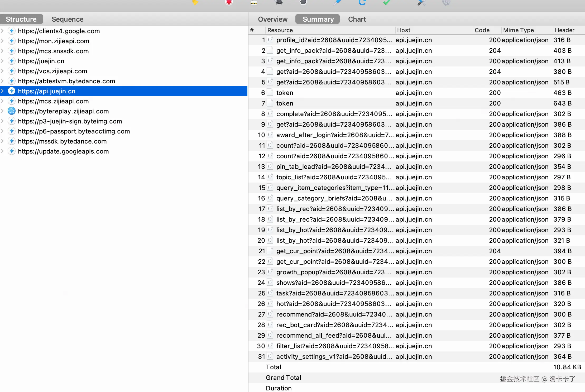The height and width of the screenshot is (392, 585).
Task: Select the https://mssdk.bytedance.com host
Action: tap(124, 141)
